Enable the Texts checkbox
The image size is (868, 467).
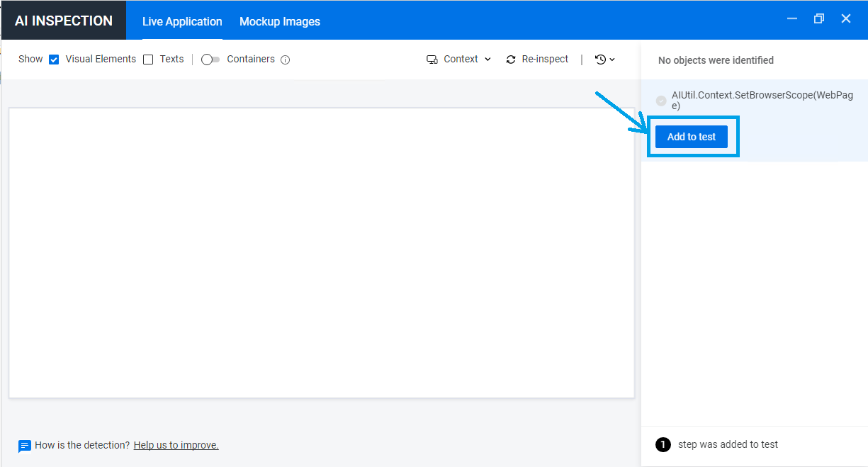pos(148,59)
